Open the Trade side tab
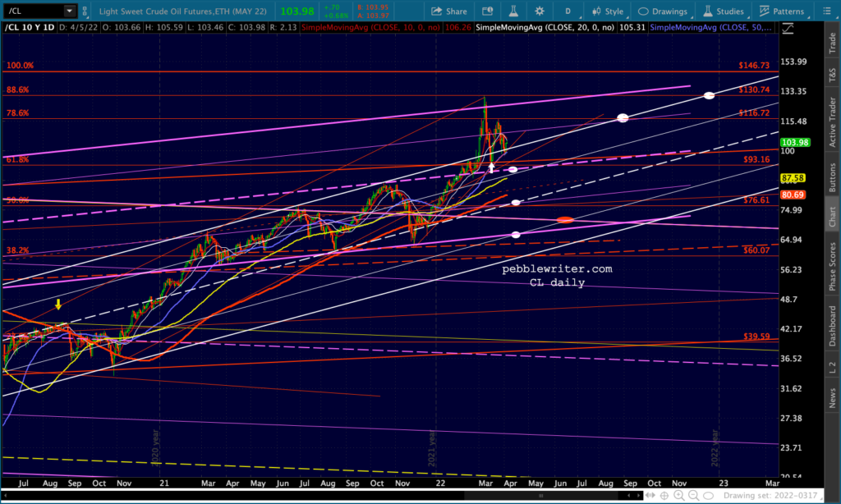Screen dimensions: 841x504 [x=833, y=43]
